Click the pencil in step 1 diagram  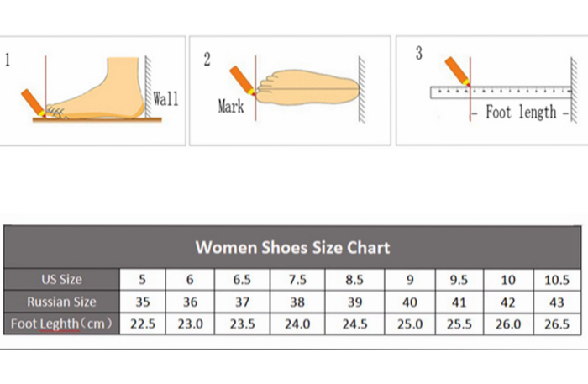pyautogui.click(x=32, y=100)
